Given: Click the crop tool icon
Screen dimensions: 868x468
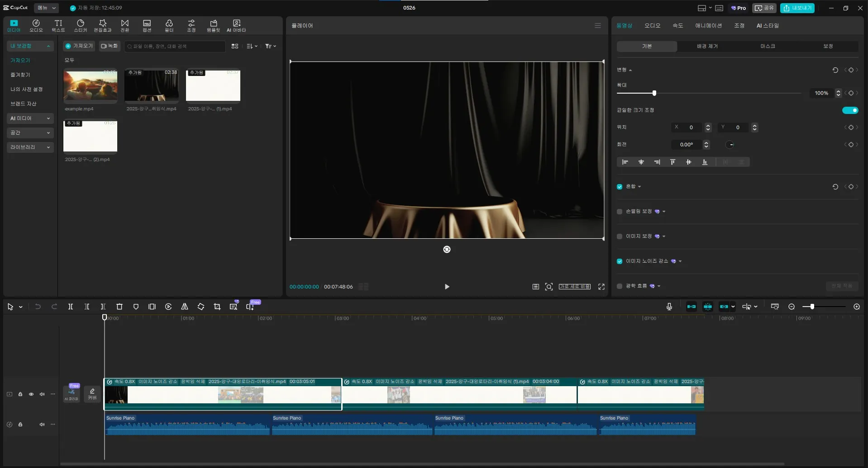Looking at the screenshot, I should 217,307.
